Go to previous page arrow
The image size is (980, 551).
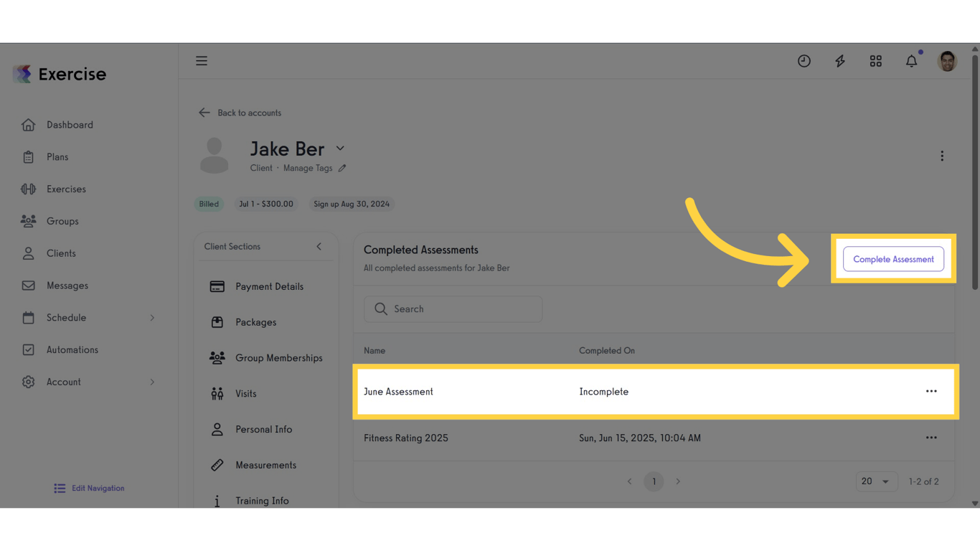(x=630, y=481)
